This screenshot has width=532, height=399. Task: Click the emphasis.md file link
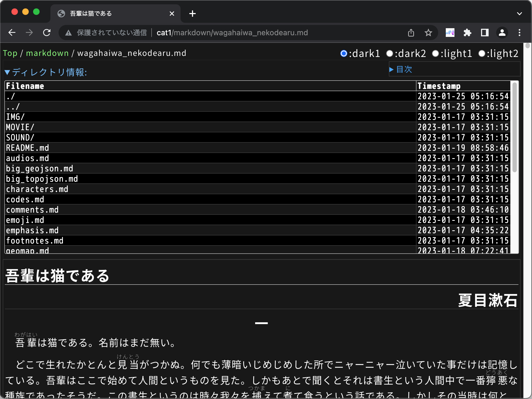coord(31,230)
